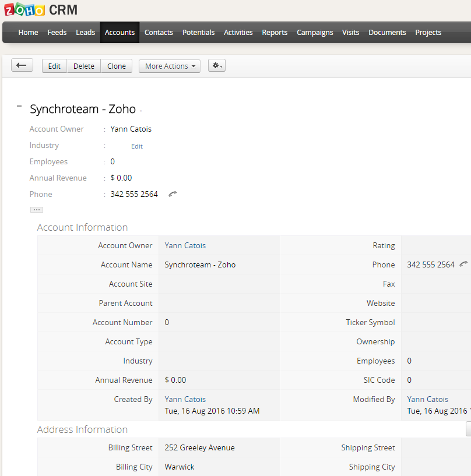Viewport: 471px width, 476px height.
Task: Click the Zoho CRM logo
Action: click(41, 9)
